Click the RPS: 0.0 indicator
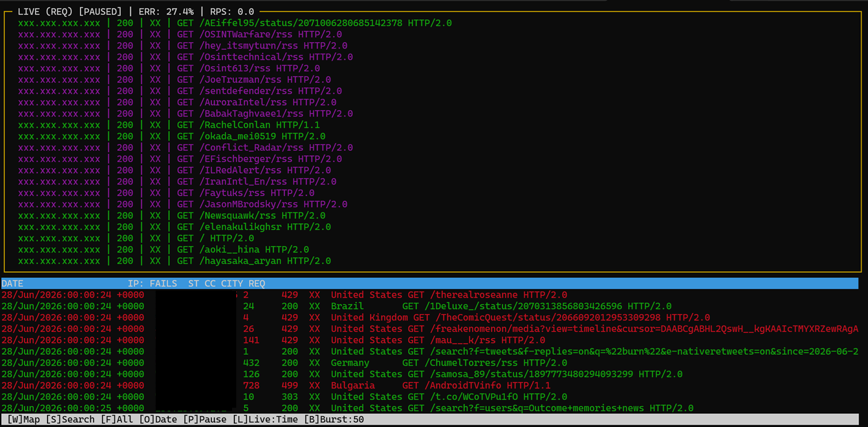The image size is (868, 427). pyautogui.click(x=232, y=11)
